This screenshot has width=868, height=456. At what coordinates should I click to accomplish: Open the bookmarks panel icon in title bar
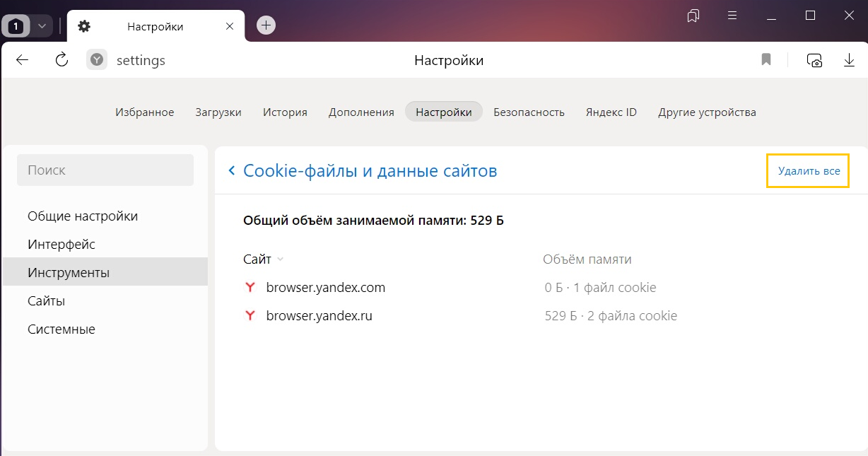tap(693, 16)
